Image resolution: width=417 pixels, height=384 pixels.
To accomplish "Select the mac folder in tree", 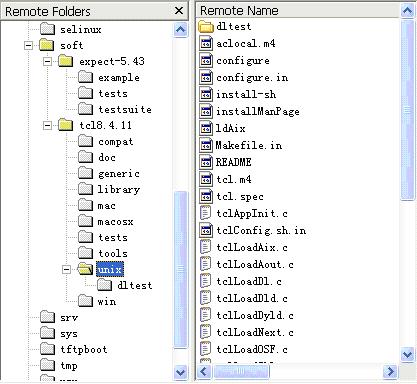I will [x=106, y=205].
